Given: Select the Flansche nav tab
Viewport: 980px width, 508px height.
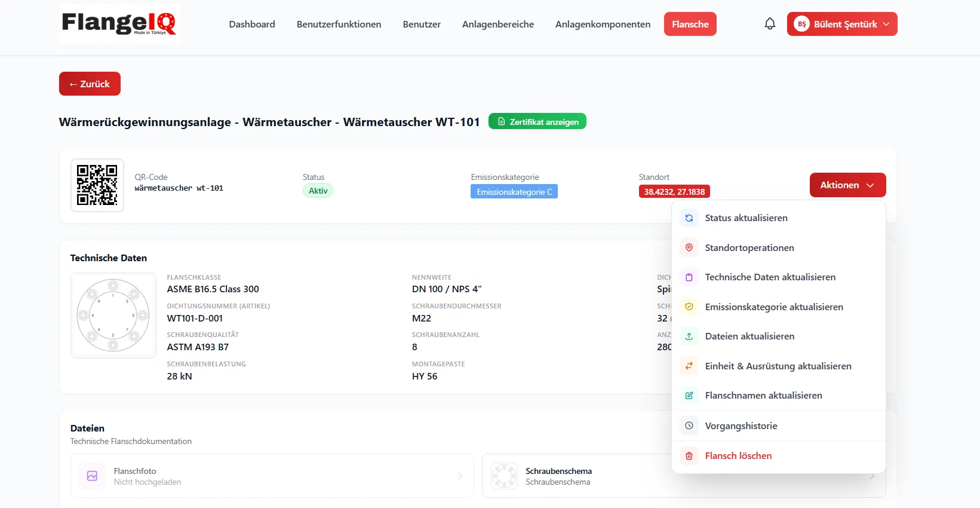Looking at the screenshot, I should [x=690, y=24].
